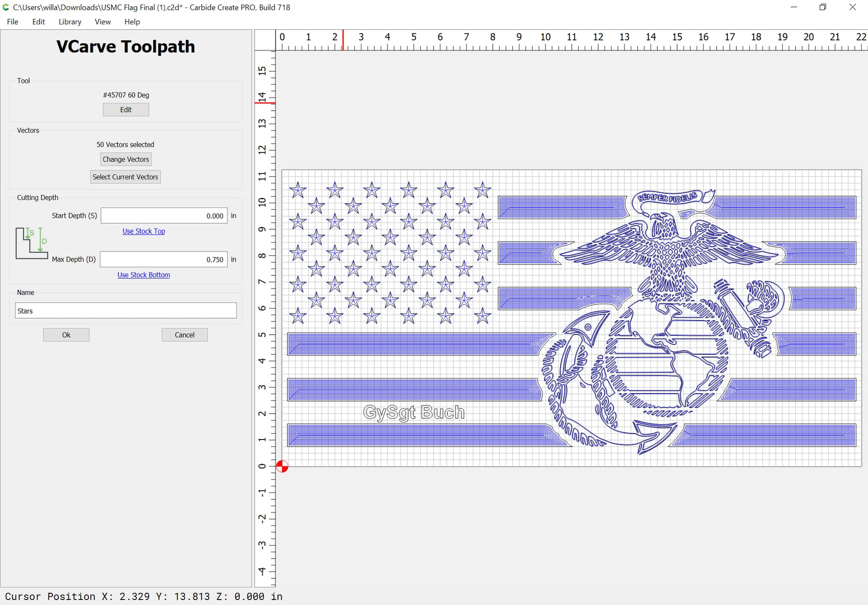Click the Carbide Create app icon in title bar

tap(6, 7)
